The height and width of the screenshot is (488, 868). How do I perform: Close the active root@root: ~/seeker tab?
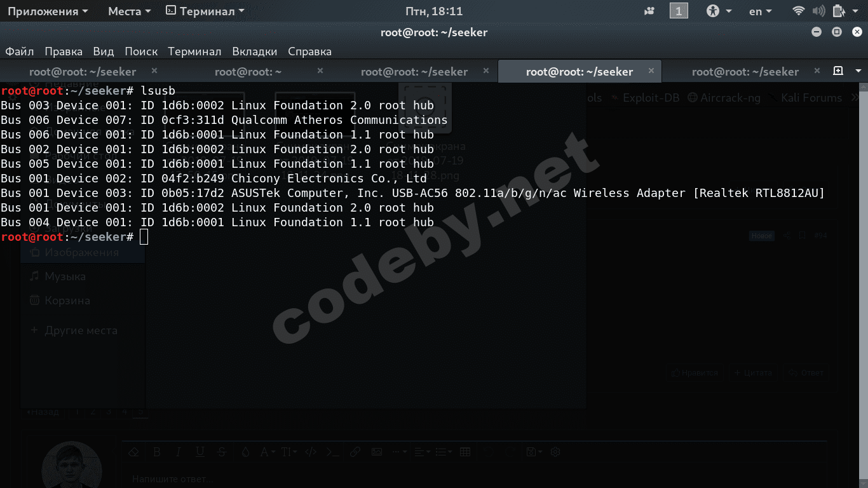[652, 71]
